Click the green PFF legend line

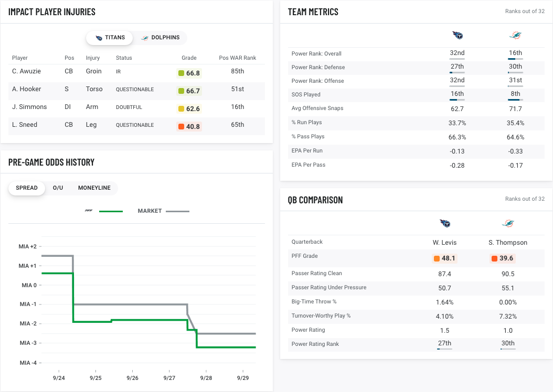[111, 211]
